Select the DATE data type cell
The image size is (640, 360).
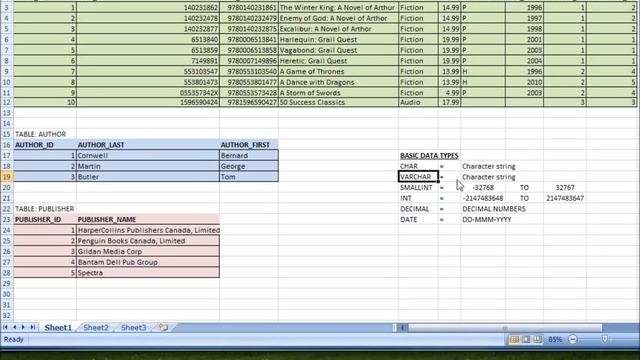pyautogui.click(x=418, y=219)
